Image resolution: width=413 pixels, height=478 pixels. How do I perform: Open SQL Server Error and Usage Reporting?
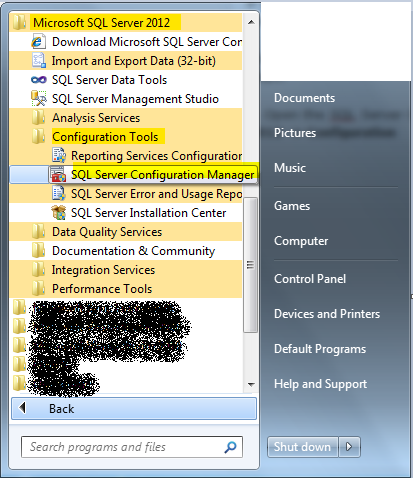(x=126, y=194)
